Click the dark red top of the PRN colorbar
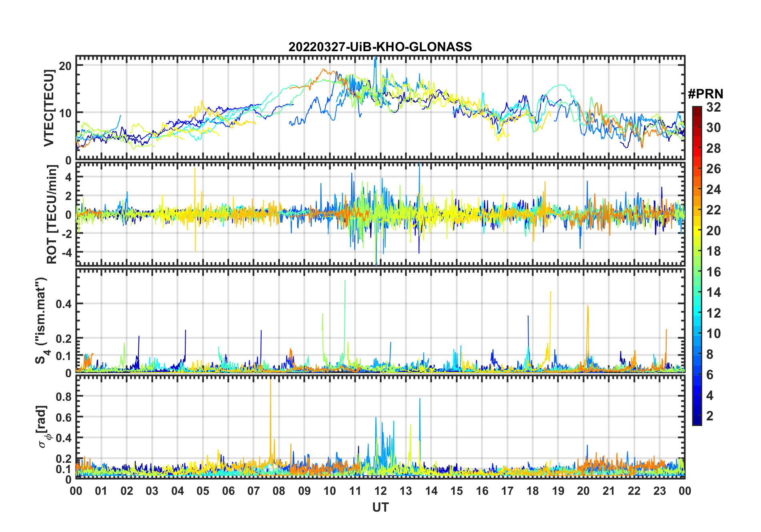The height and width of the screenshot is (532, 761). point(697,111)
